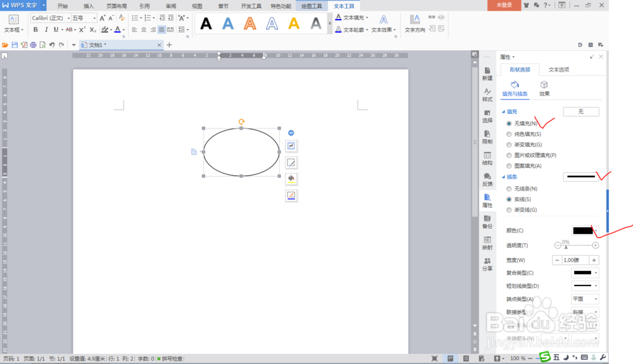
Task: Select 图片或纹理填充(P) radio option
Action: coord(509,155)
